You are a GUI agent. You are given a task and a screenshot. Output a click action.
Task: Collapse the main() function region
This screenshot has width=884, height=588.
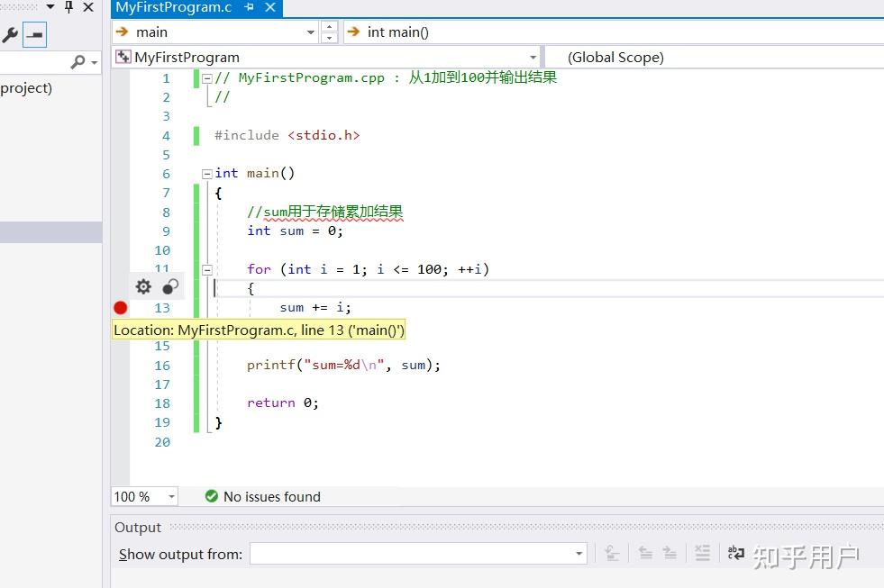pos(206,173)
